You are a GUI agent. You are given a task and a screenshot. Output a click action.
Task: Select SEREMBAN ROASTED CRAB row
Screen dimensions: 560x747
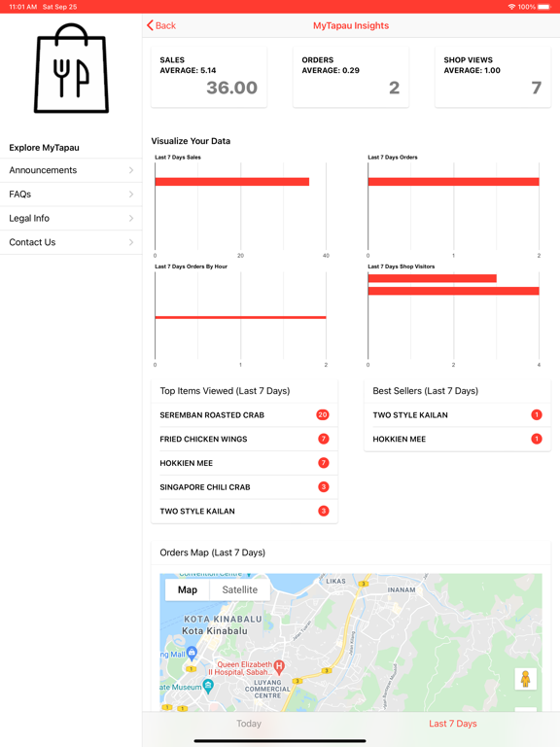244,415
